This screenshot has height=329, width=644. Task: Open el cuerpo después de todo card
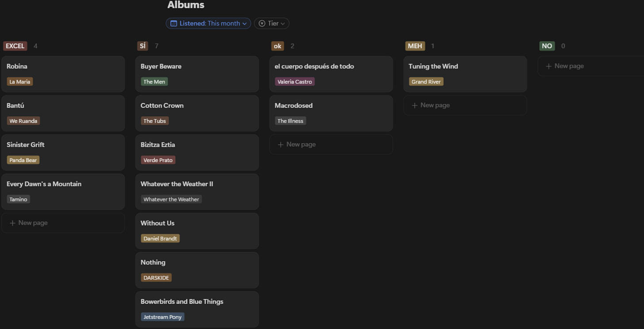coord(331,74)
